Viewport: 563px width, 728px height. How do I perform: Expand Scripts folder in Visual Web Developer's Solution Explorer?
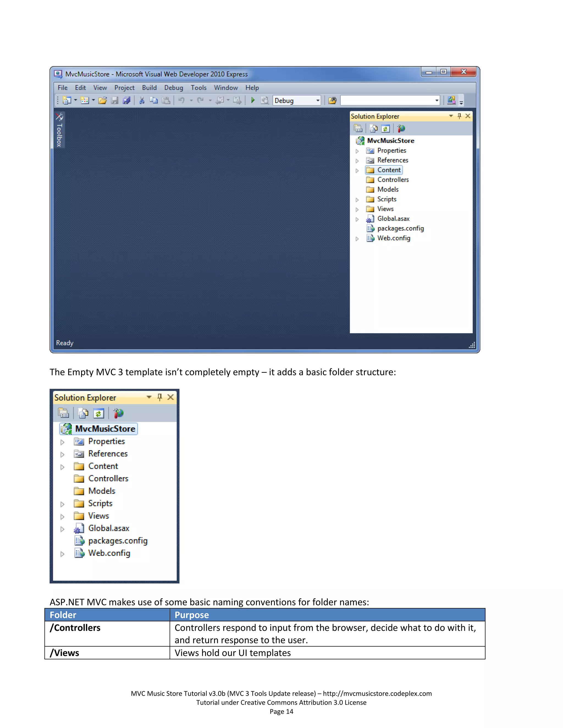click(357, 200)
